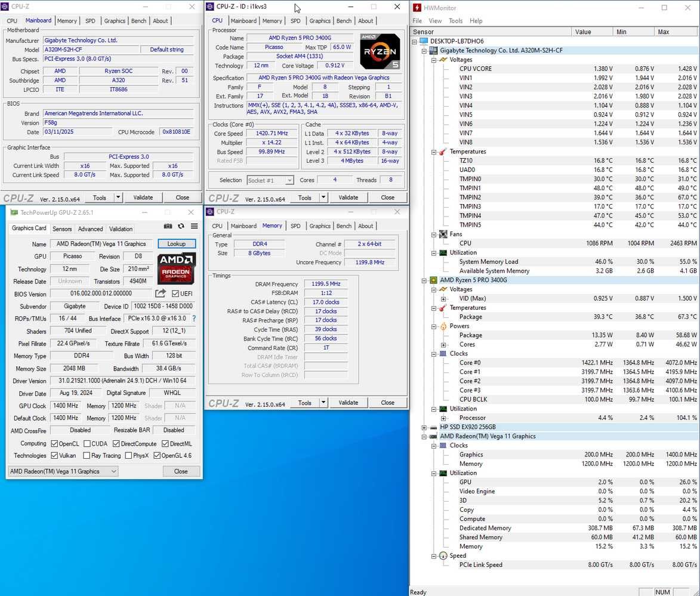The width and height of the screenshot is (700, 596).
Task: Toggle the DirectML checkbox
Action: (x=165, y=444)
